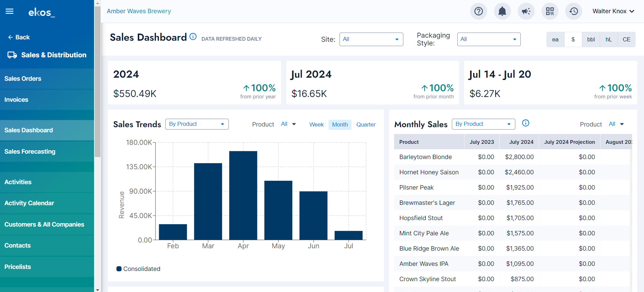Open the Packaging Style dropdown
This screenshot has height=292, width=644.
(x=489, y=39)
